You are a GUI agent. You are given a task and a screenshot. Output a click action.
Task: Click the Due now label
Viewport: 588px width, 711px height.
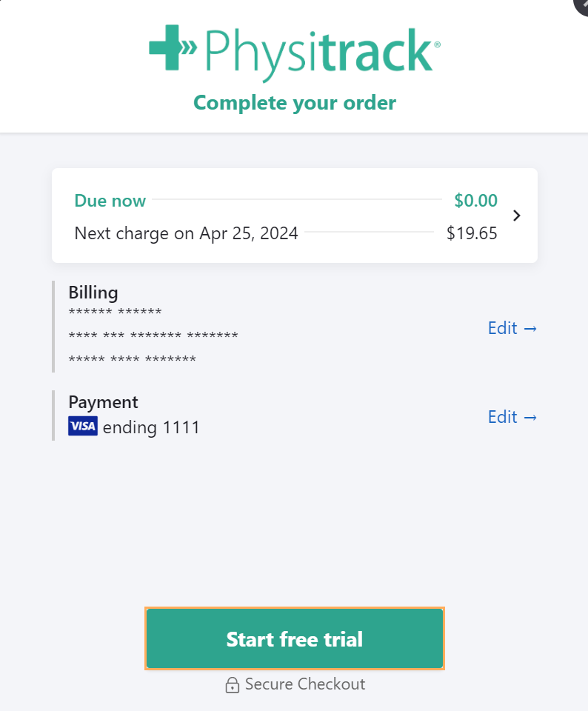pos(110,201)
